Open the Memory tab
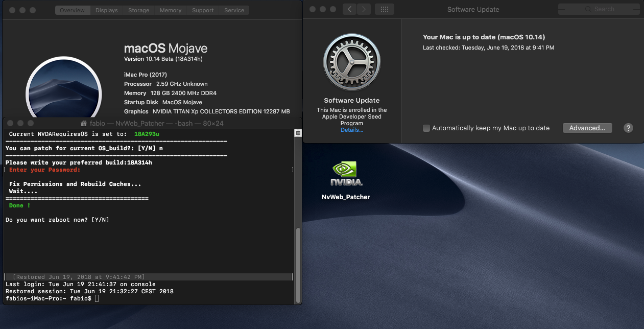Viewport: 644px width, 329px height. pos(171,10)
